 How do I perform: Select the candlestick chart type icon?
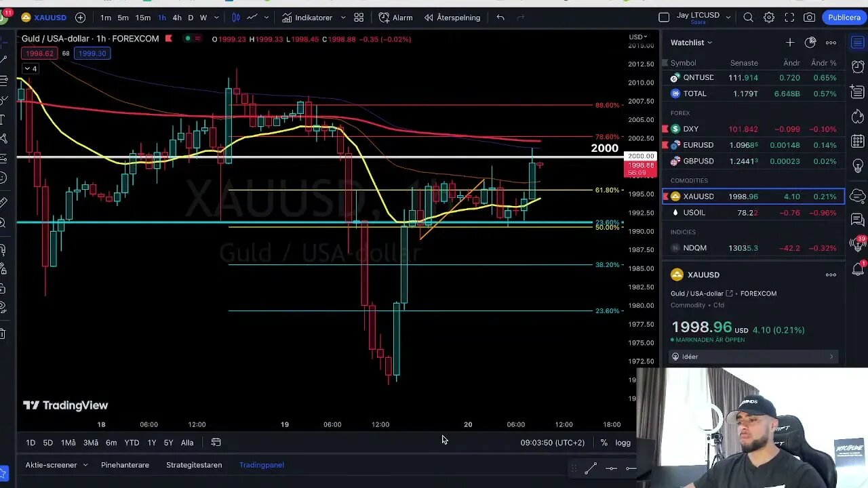(236, 18)
